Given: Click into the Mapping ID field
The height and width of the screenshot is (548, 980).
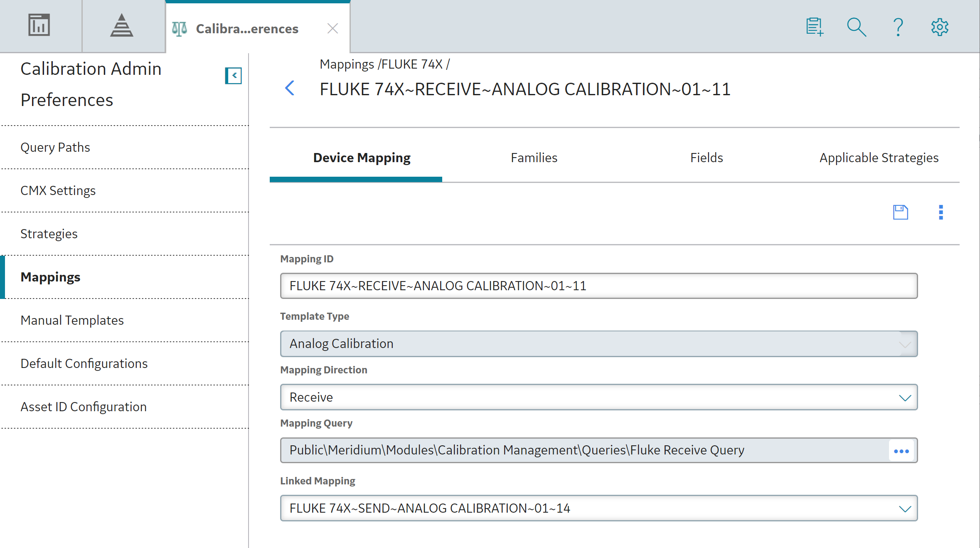Looking at the screenshot, I should point(599,286).
